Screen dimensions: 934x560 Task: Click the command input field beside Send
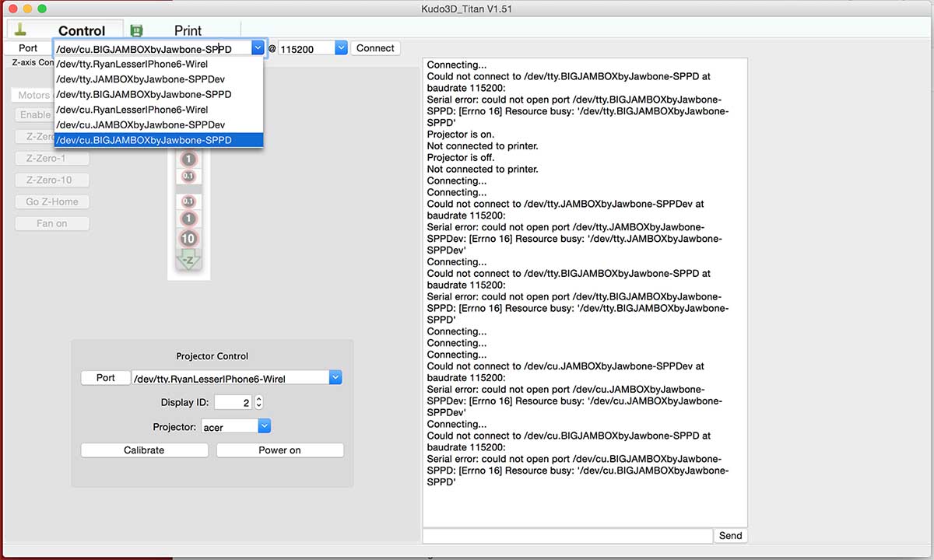point(567,536)
